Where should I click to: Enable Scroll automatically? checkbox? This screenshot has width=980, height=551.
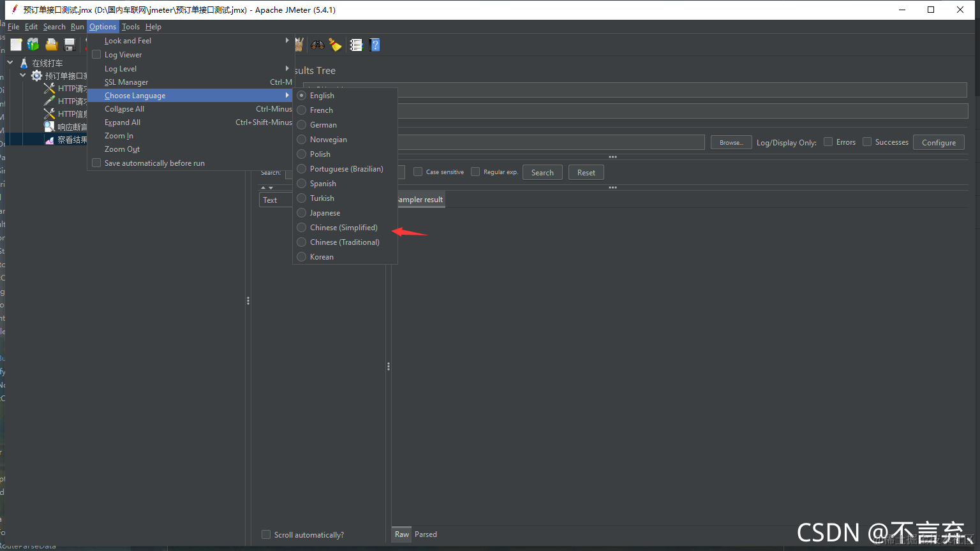[x=266, y=534]
